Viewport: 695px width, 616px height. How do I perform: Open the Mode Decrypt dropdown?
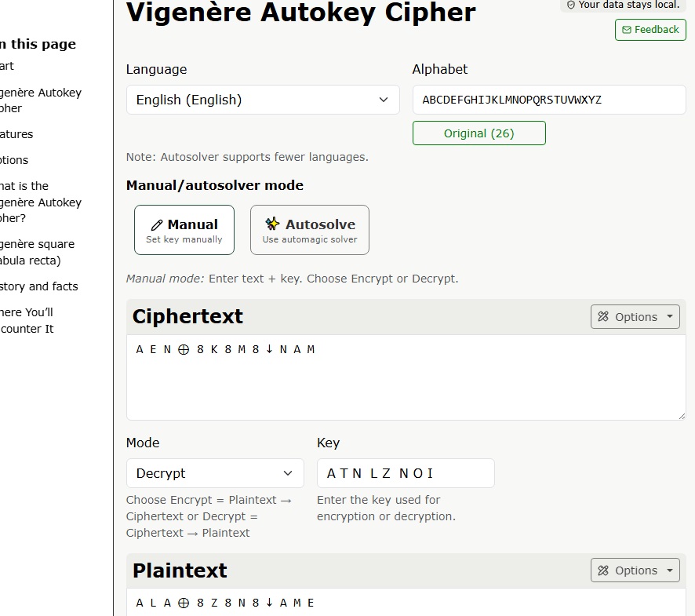pos(215,473)
